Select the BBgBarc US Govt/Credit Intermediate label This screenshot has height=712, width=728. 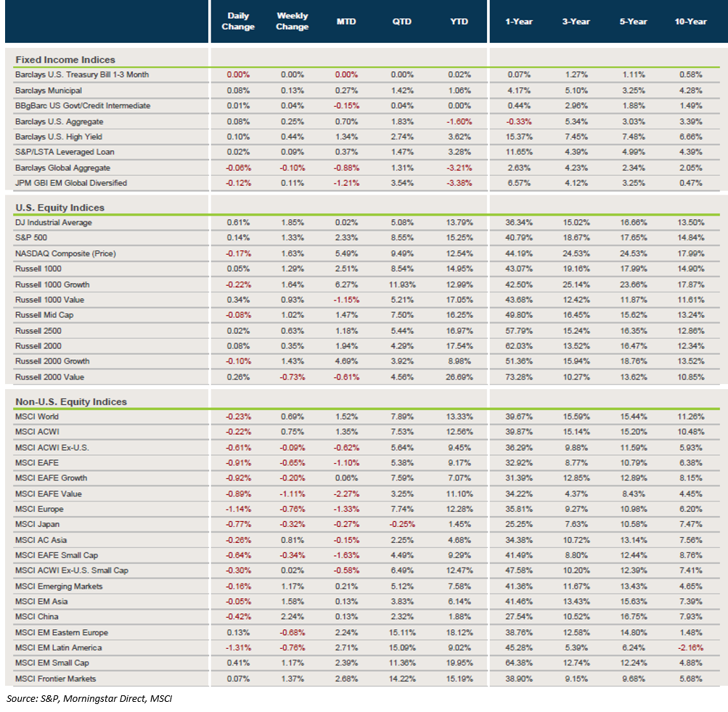83,106
